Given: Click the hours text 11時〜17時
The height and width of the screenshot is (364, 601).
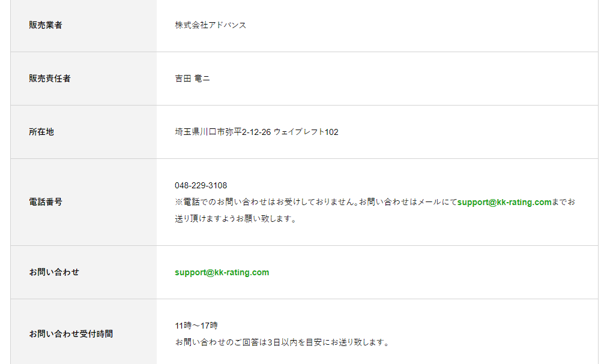Looking at the screenshot, I should click(196, 326).
